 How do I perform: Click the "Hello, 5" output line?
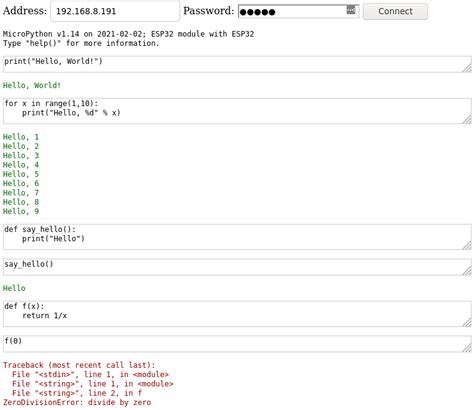(x=21, y=174)
